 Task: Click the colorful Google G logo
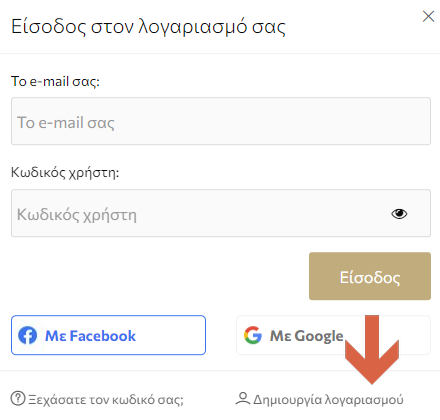[x=253, y=335]
